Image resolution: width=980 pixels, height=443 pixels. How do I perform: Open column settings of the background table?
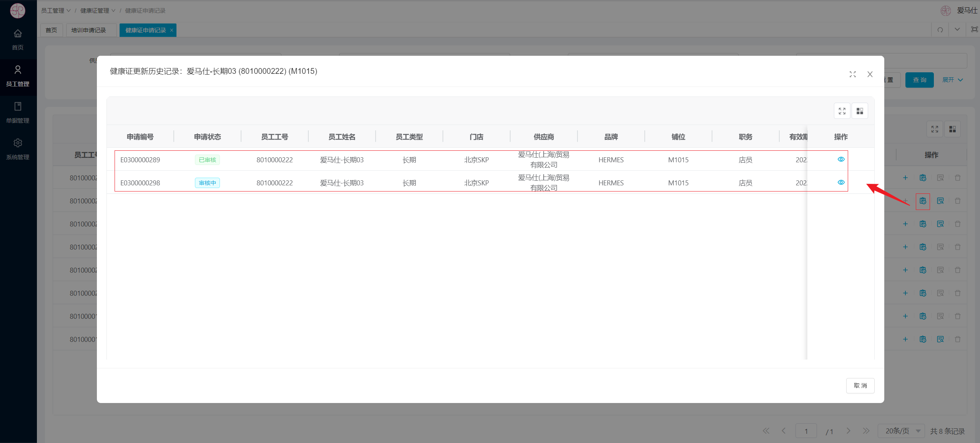(x=952, y=129)
